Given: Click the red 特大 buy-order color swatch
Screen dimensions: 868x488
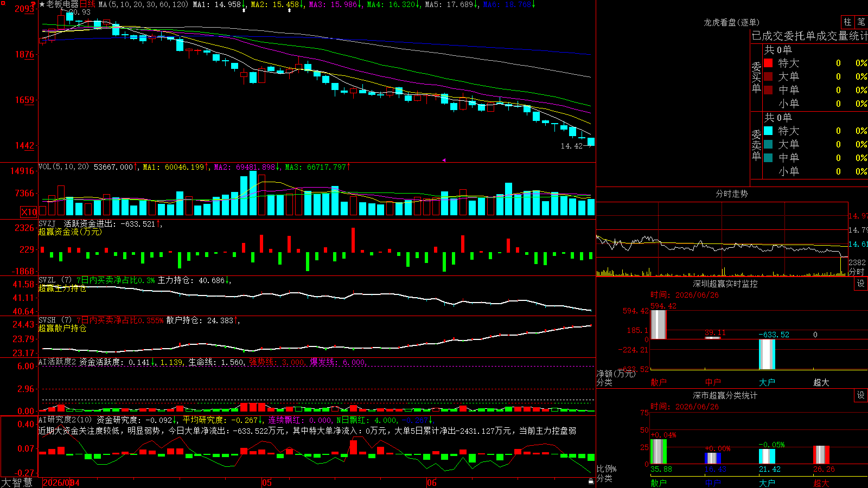Looking at the screenshot, I should (768, 63).
